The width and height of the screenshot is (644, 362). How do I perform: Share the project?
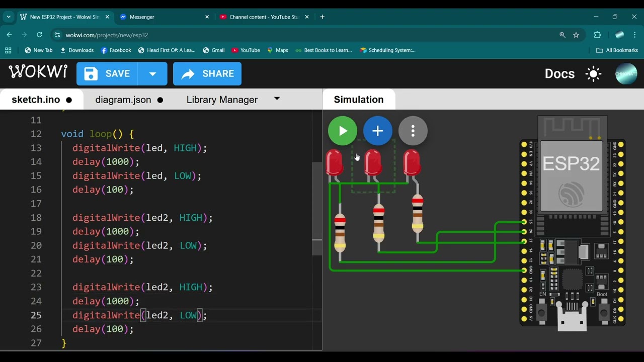(207, 73)
